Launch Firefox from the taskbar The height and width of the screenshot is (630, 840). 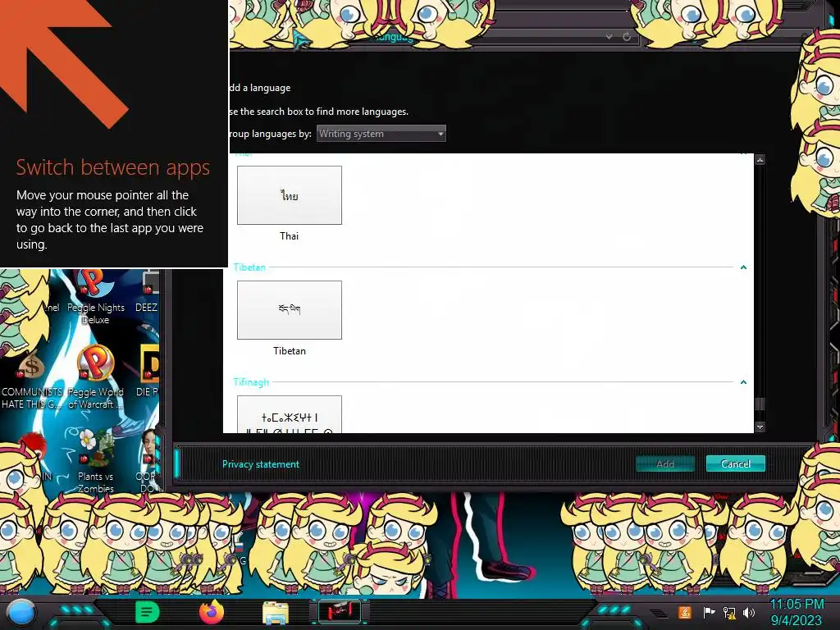211,612
